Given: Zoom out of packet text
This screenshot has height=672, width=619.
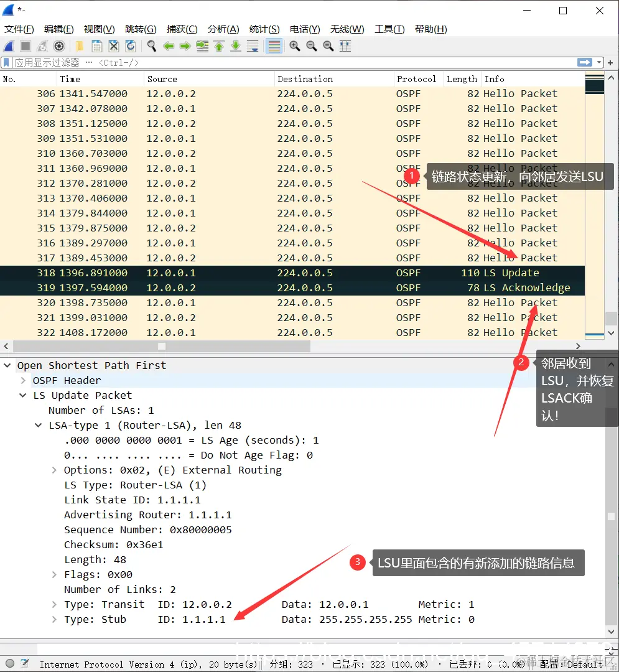Looking at the screenshot, I should pyautogui.click(x=312, y=46).
